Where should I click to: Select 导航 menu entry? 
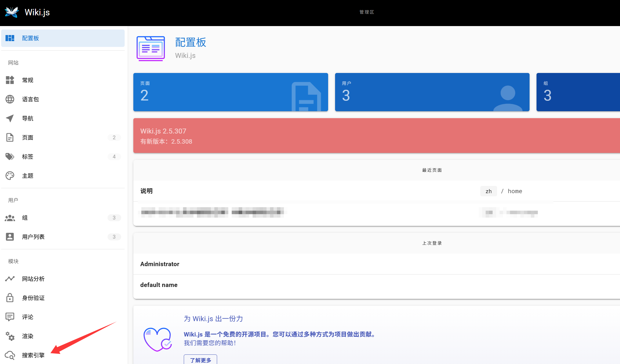(63, 118)
